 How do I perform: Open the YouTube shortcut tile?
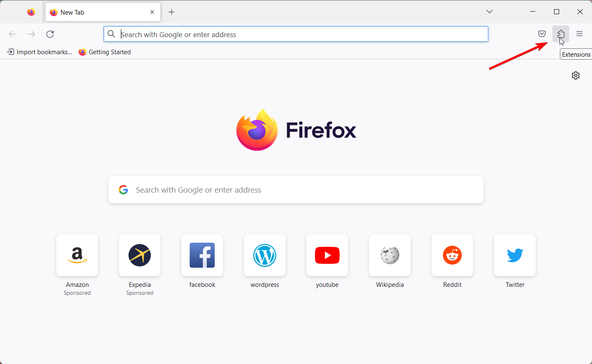tap(327, 255)
